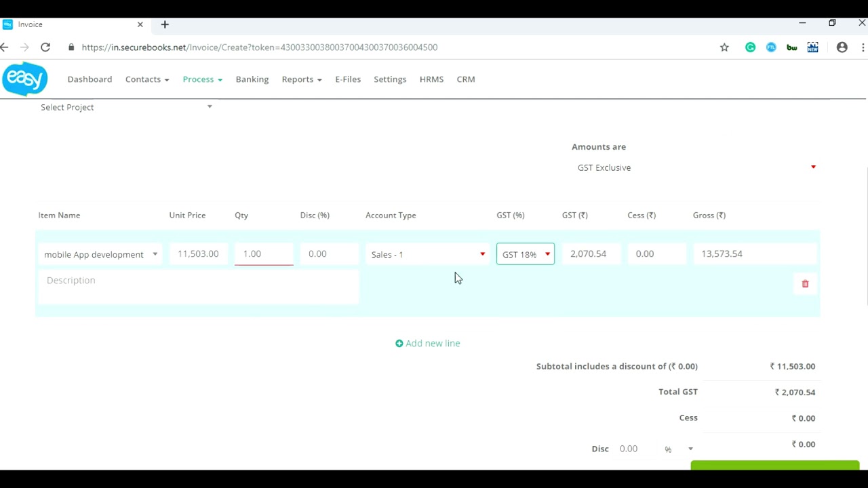The height and width of the screenshot is (488, 868).
Task: Expand the Reports menu
Action: (x=302, y=79)
